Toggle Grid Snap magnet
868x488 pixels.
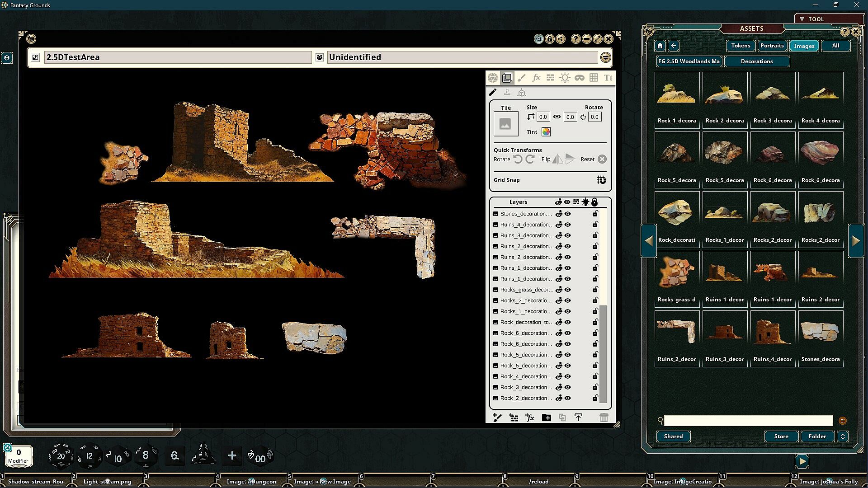pyautogui.click(x=601, y=180)
